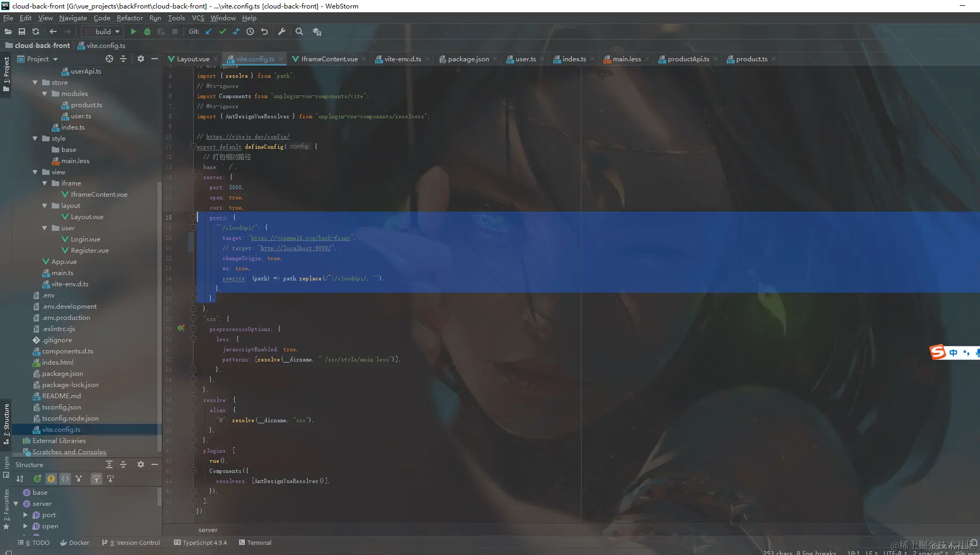
Task: Open Search Everywhere with the magnifier icon
Action: pos(299,31)
